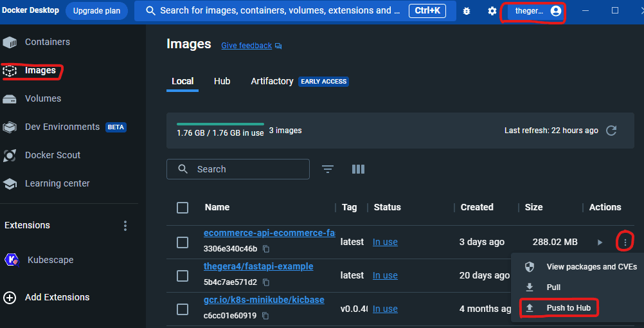644x328 pixels.
Task: Copy image ID c6cc01e60919
Action: tap(265, 316)
